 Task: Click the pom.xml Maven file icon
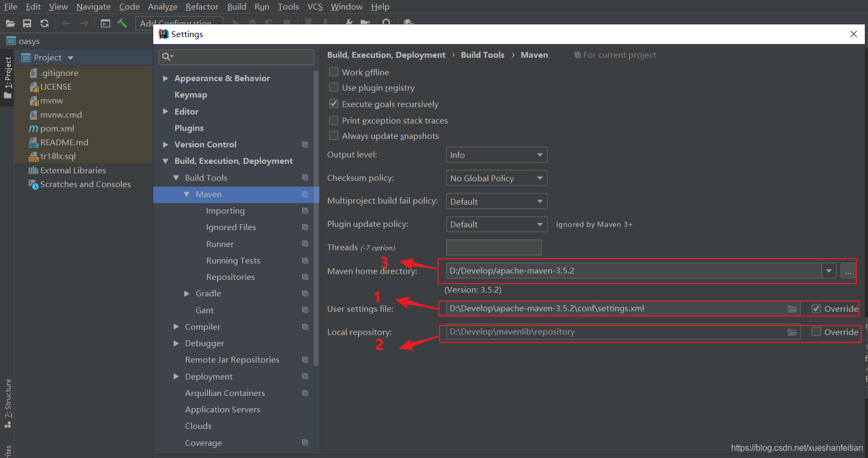(x=33, y=129)
